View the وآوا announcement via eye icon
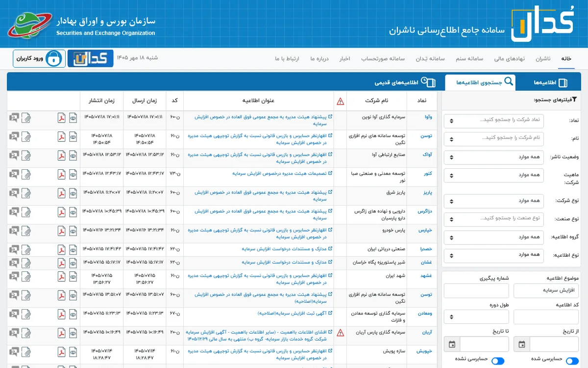The width and height of the screenshot is (588, 368). point(73,118)
